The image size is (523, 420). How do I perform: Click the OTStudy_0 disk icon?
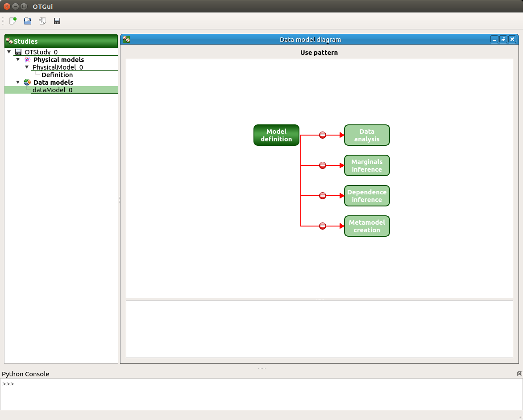[x=18, y=52]
